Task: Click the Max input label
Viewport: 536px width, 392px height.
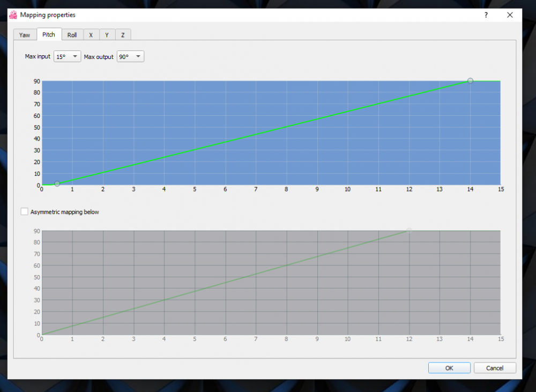Action: (x=38, y=56)
